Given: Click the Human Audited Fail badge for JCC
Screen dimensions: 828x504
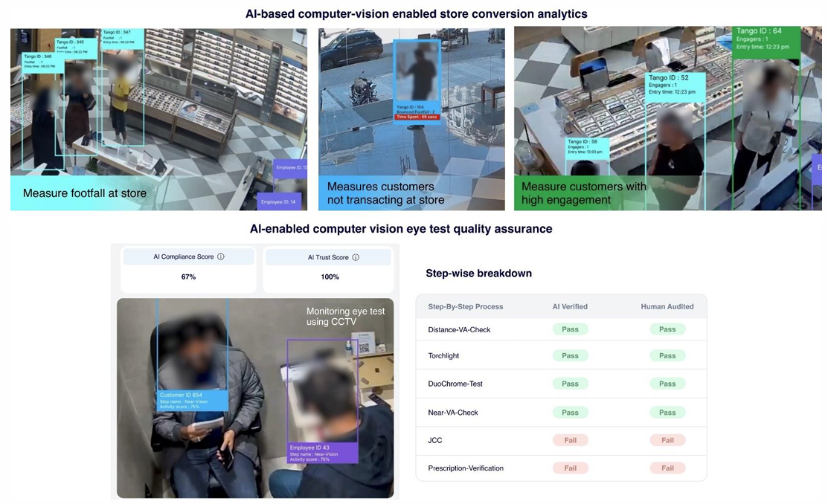Looking at the screenshot, I should pyautogui.click(x=667, y=440).
